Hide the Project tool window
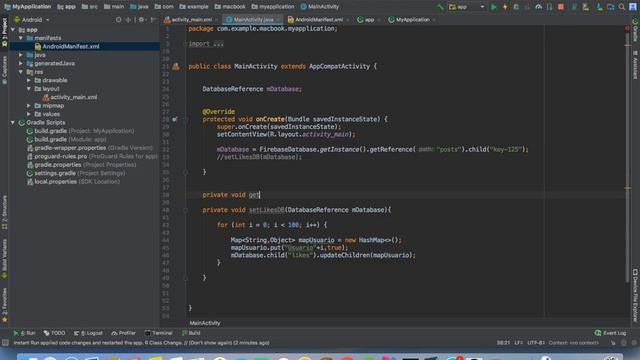Image resolution: width=640 pixels, height=360 pixels. (x=153, y=20)
